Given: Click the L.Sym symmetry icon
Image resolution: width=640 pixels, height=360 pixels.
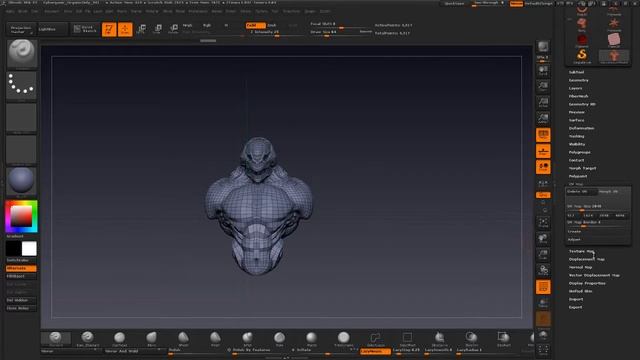Looking at the screenshot, I should tap(543, 184).
